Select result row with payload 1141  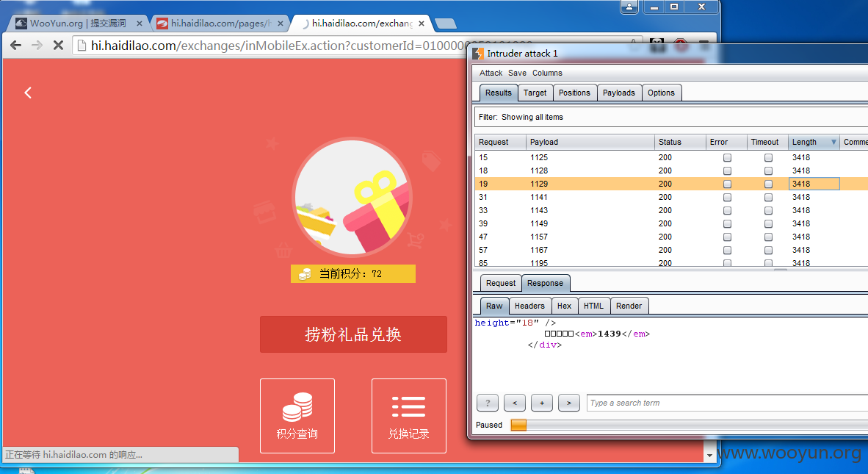click(x=671, y=197)
